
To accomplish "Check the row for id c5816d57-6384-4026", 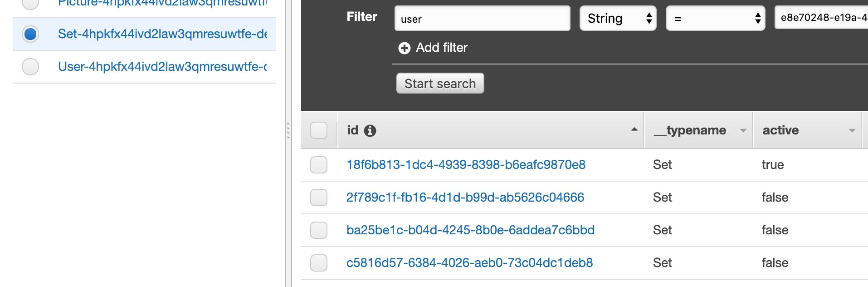I will (x=319, y=263).
